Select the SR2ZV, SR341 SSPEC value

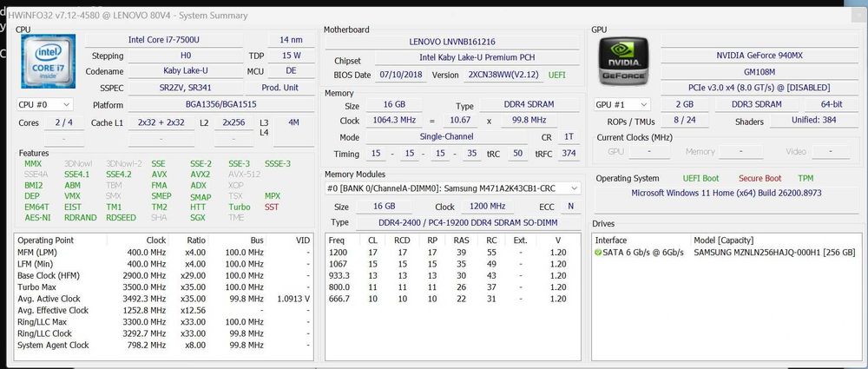[185, 88]
